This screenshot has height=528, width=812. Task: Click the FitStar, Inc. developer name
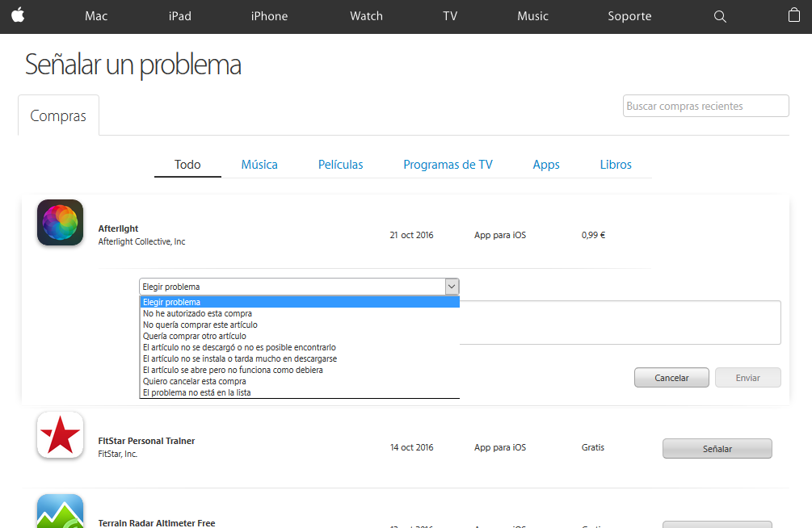click(x=117, y=454)
